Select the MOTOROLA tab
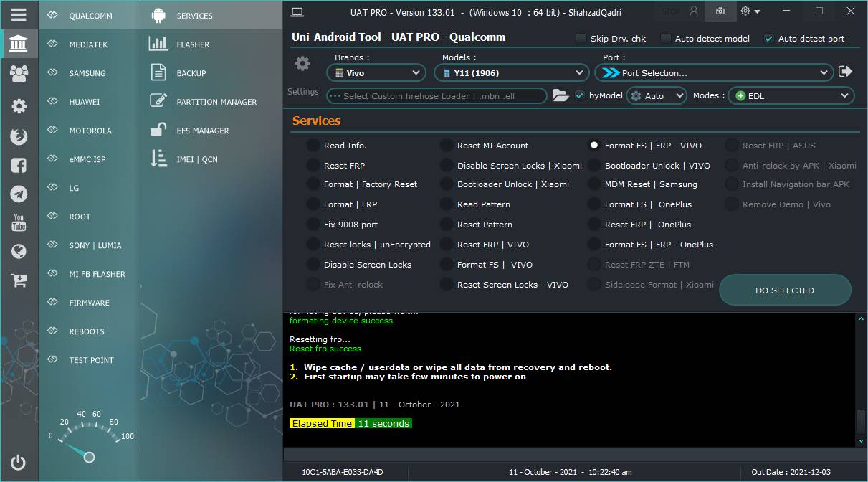The width and height of the screenshot is (868, 482). pyautogui.click(x=89, y=131)
